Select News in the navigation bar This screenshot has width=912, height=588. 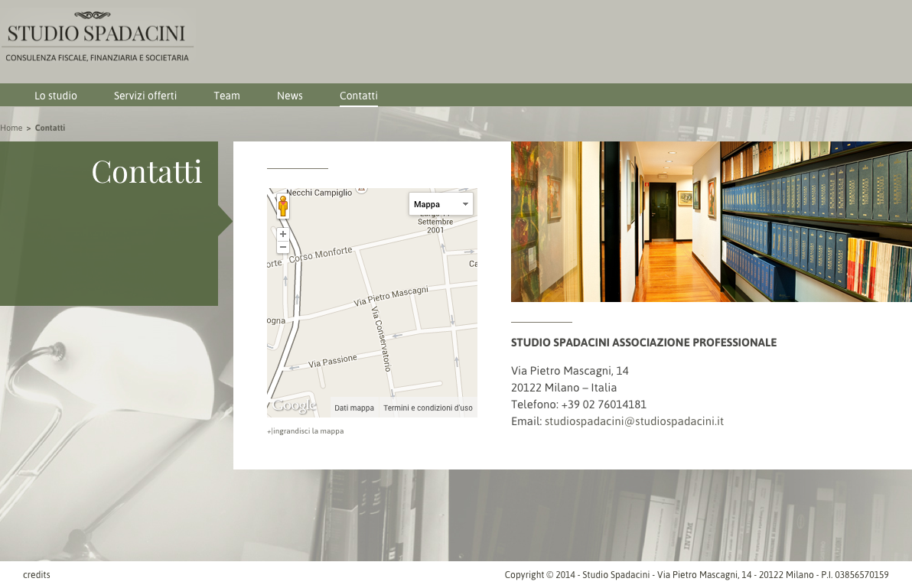pos(290,96)
